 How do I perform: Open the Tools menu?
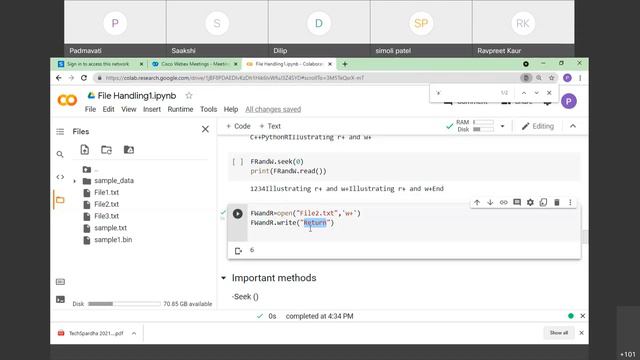tap(208, 109)
